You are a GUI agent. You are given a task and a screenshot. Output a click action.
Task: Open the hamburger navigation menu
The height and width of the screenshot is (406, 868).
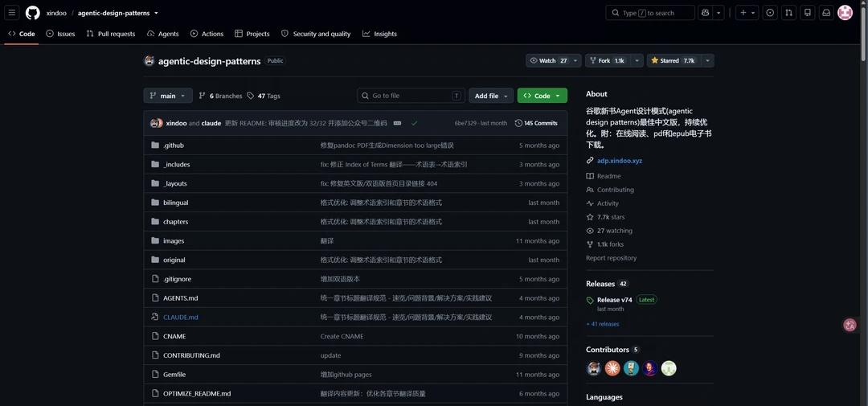click(11, 13)
